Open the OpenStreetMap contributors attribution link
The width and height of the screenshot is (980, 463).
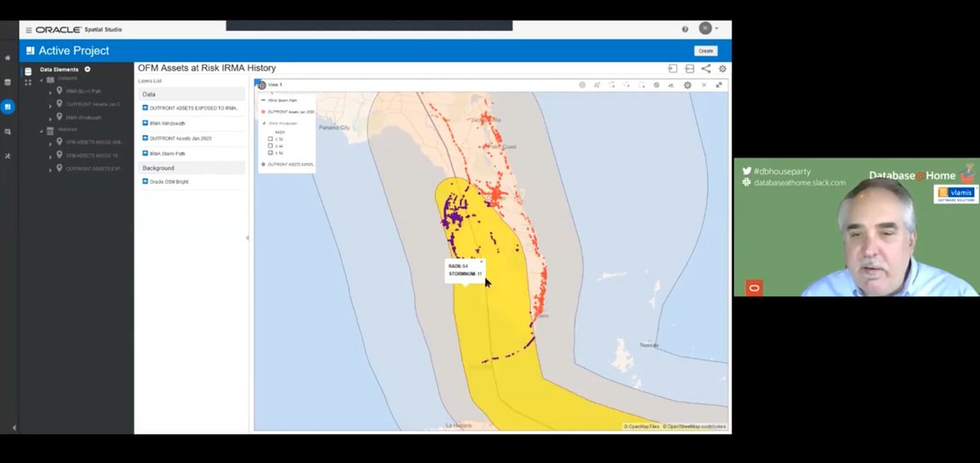pyautogui.click(x=695, y=426)
